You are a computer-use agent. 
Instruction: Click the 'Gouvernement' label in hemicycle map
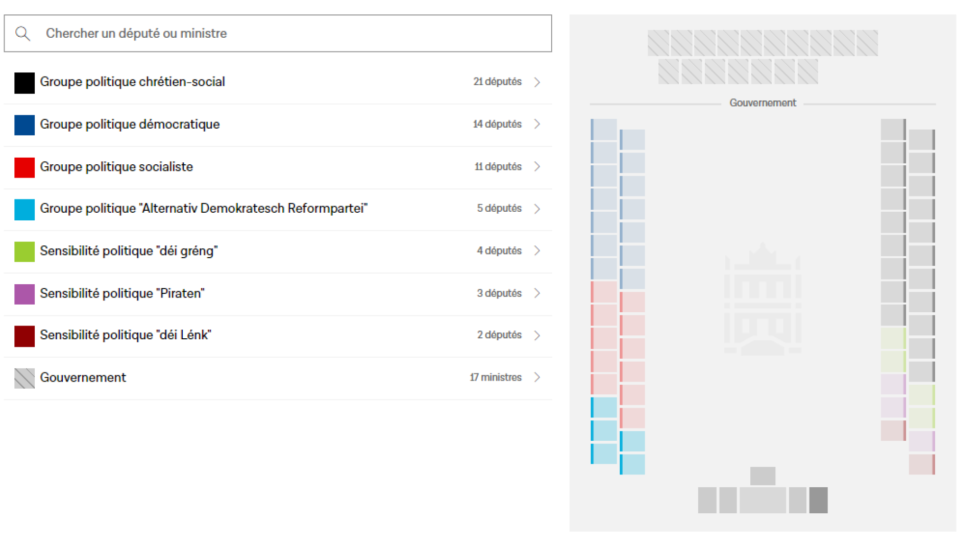coord(763,103)
